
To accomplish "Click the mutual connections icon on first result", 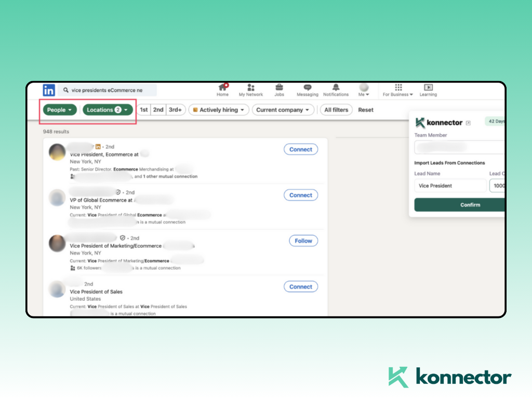I will 72,177.
